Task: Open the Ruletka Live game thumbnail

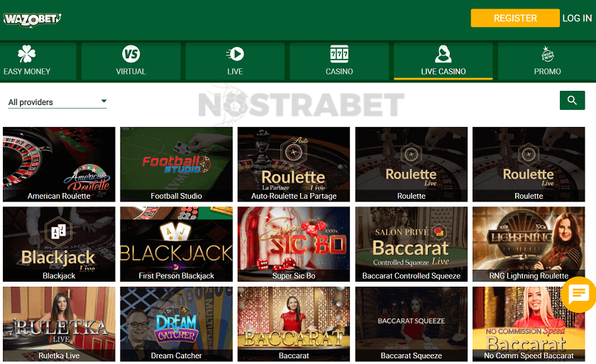Action: (59, 324)
